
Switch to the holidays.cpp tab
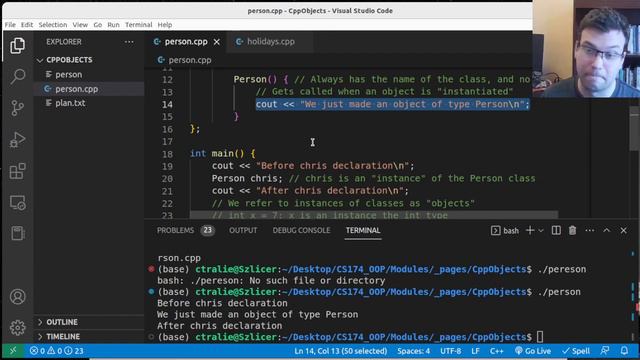(270, 42)
